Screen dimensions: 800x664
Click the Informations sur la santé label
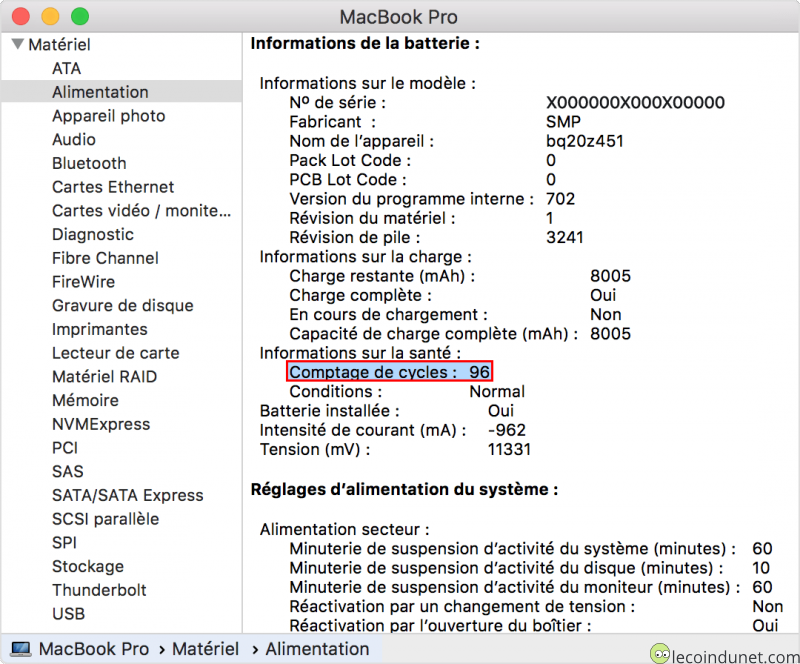point(360,353)
